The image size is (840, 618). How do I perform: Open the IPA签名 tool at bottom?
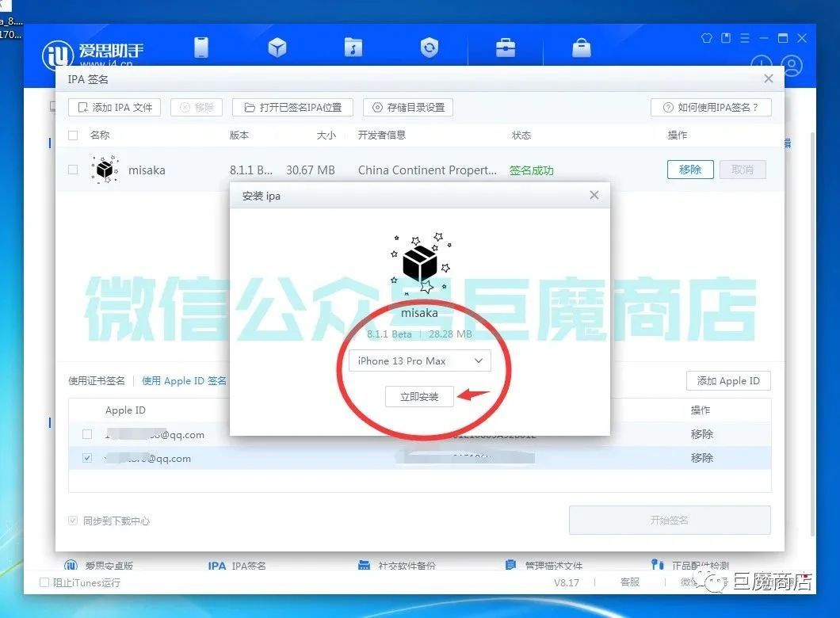click(x=237, y=566)
